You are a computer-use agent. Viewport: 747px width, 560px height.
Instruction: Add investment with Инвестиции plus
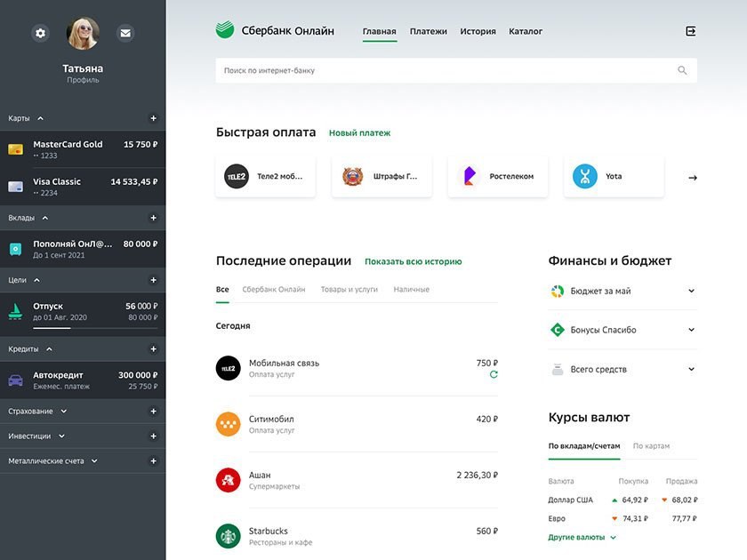[x=153, y=436]
